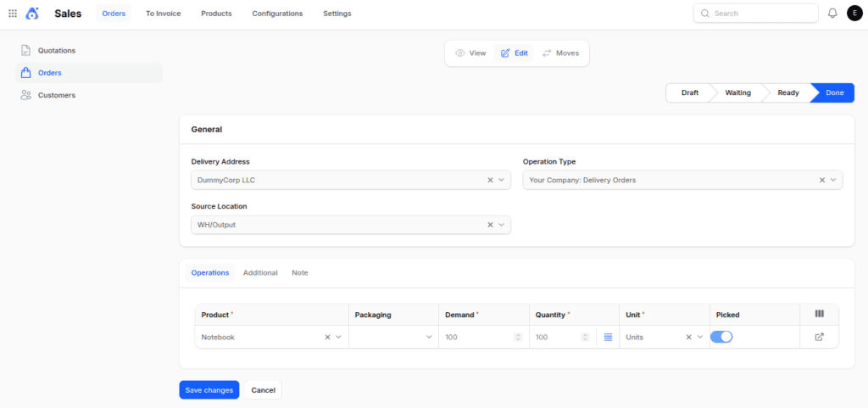Open the Configurations menu
The width and height of the screenshot is (868, 408).
tap(277, 14)
